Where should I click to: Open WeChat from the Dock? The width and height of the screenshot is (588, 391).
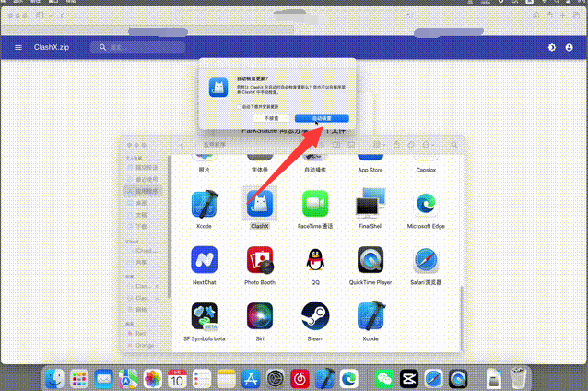[x=383, y=378]
